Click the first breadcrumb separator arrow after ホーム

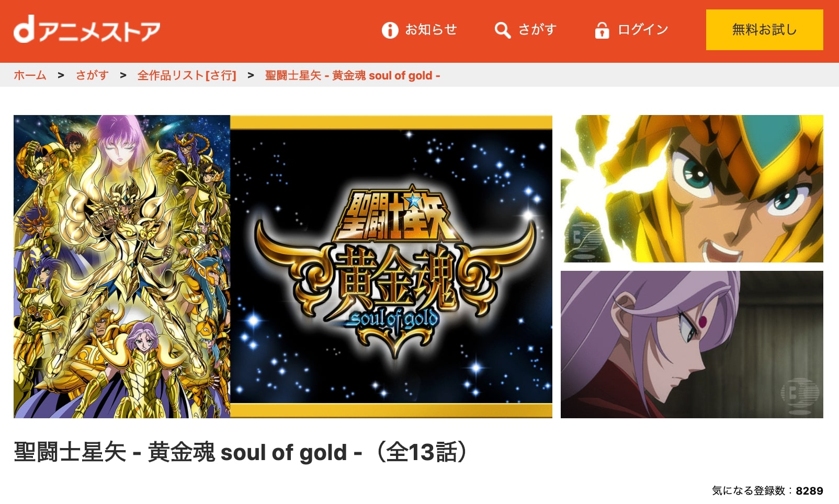pyautogui.click(x=61, y=75)
